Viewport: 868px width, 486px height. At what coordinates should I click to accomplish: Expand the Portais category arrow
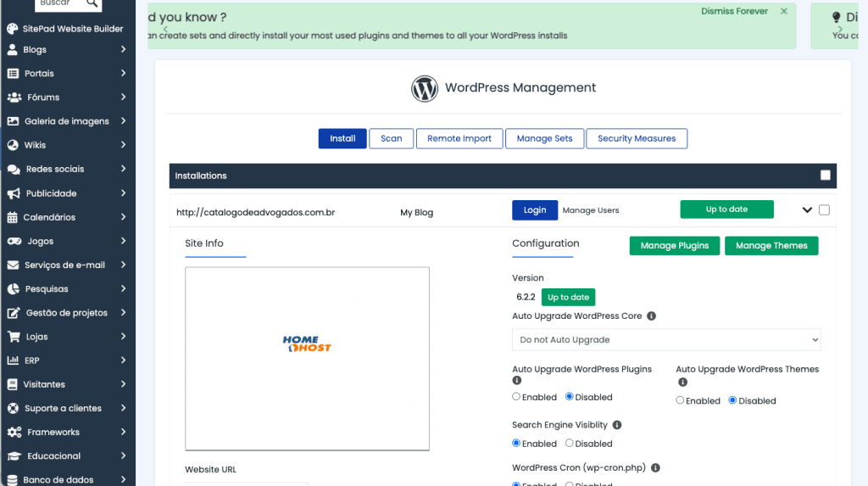pos(123,73)
